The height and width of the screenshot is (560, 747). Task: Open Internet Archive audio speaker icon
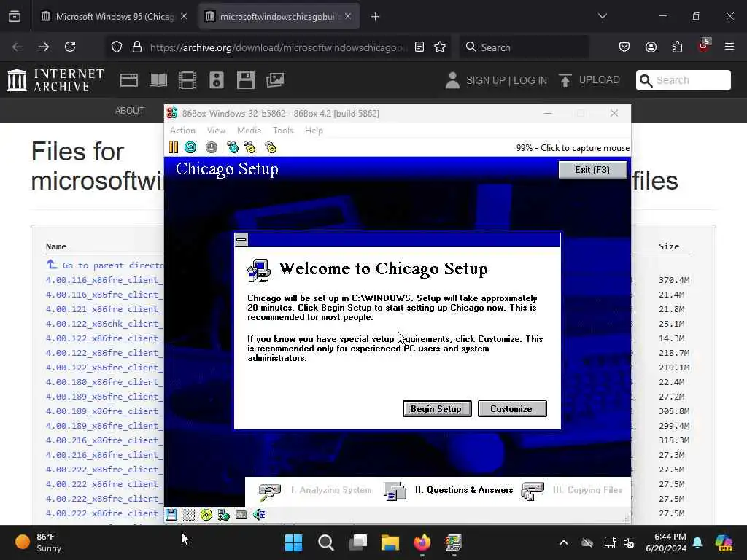tap(216, 80)
